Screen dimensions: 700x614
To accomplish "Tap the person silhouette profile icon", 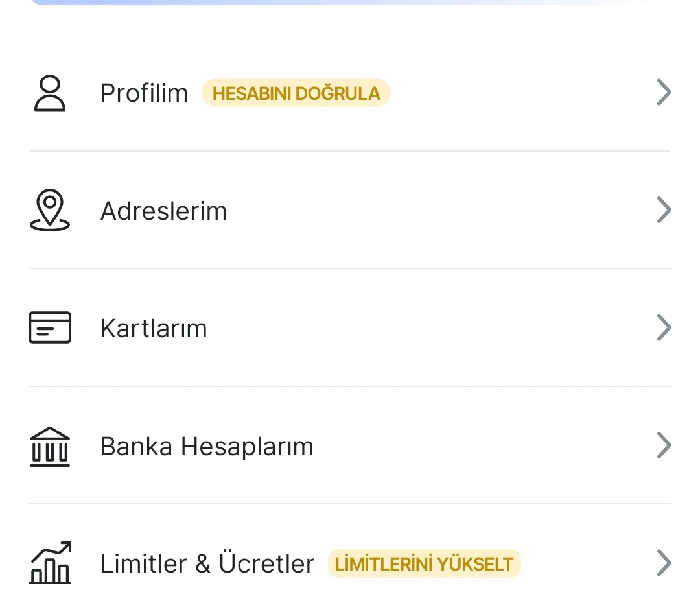I will 50,93.
